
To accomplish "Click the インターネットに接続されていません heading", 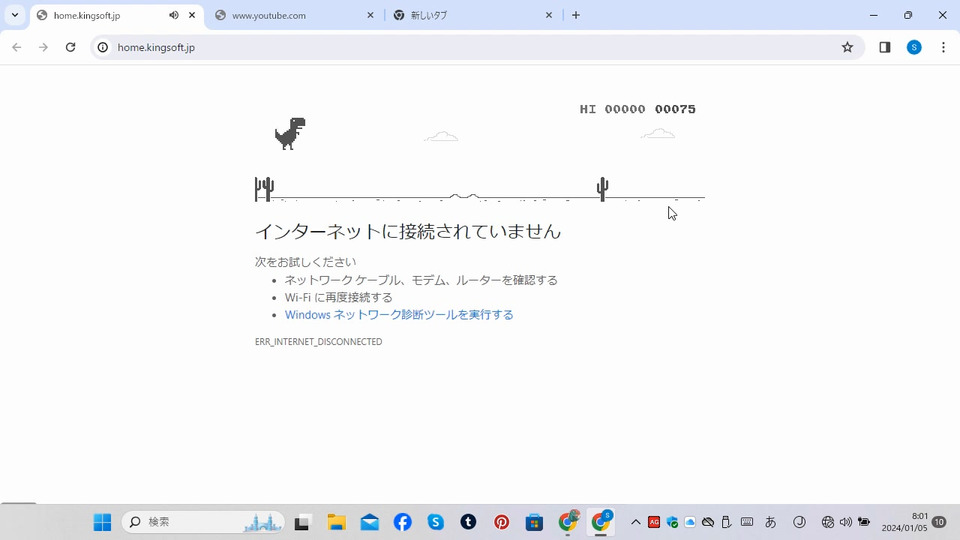I will pos(408,231).
